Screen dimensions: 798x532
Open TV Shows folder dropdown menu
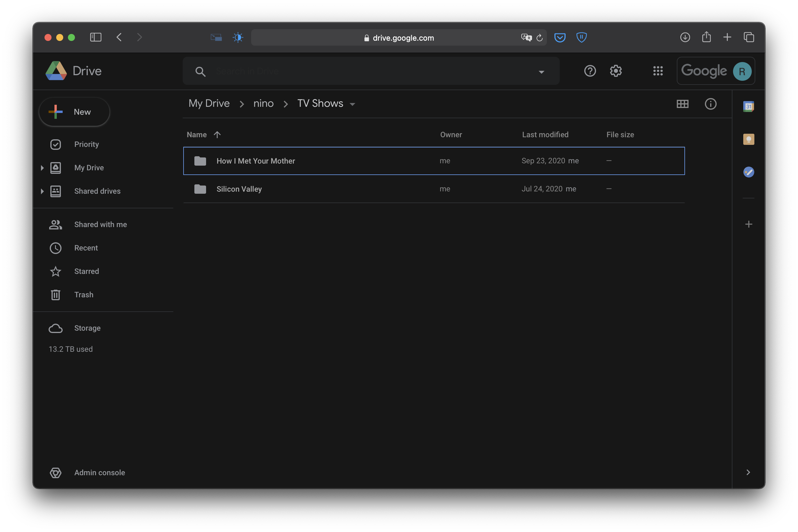click(352, 104)
